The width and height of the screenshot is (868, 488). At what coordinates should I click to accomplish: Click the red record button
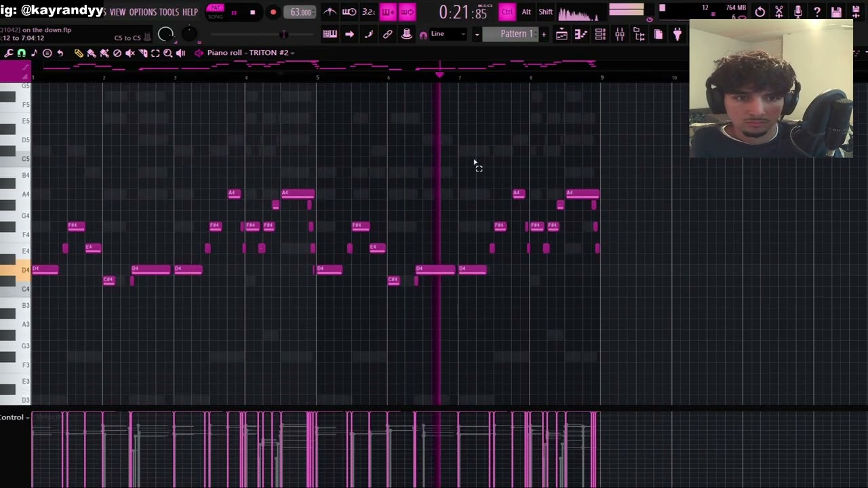(x=273, y=12)
